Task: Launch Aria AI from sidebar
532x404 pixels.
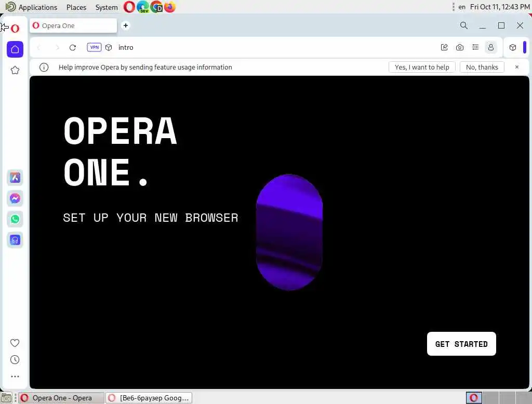Action: click(15, 178)
